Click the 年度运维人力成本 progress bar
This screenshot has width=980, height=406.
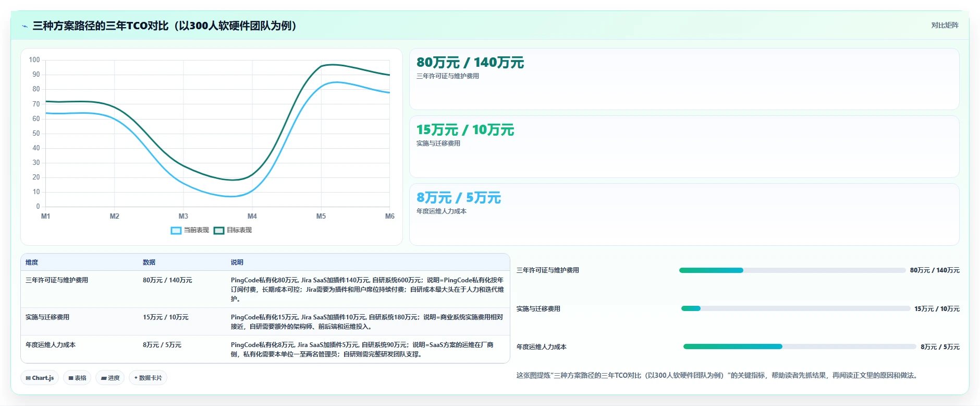point(800,347)
